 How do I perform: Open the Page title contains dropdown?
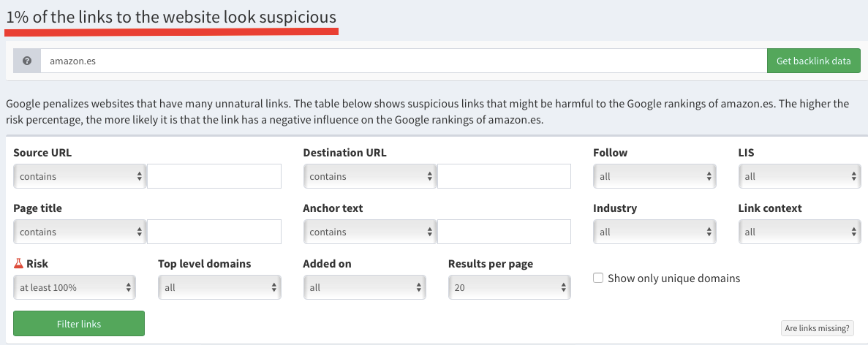[80, 232]
